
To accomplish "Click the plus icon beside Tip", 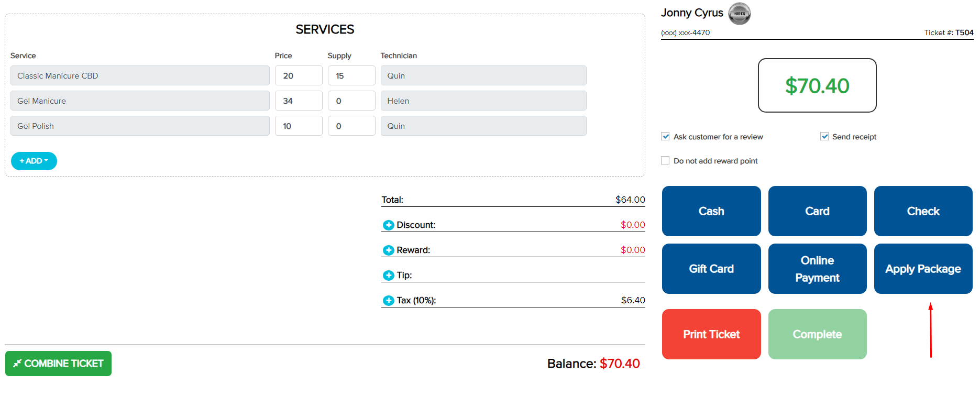I will tap(388, 276).
